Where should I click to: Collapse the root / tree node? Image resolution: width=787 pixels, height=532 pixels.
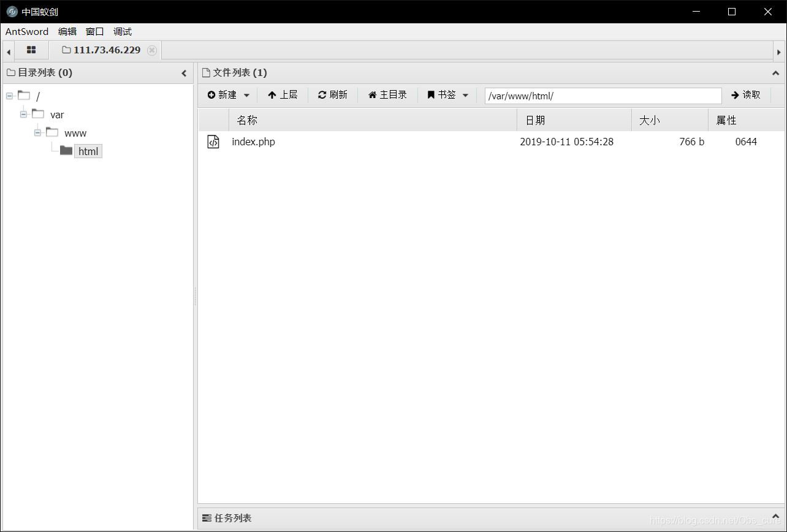[9, 96]
